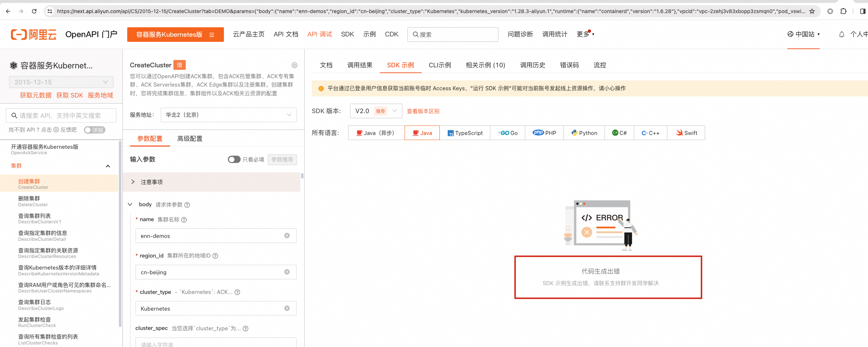
Task: Select C# language button
Action: pyautogui.click(x=619, y=133)
